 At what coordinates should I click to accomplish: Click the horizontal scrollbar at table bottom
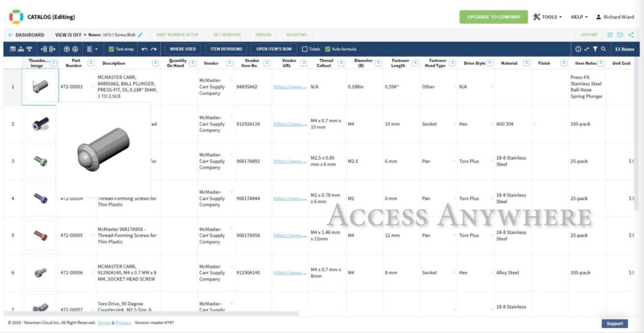152,313
